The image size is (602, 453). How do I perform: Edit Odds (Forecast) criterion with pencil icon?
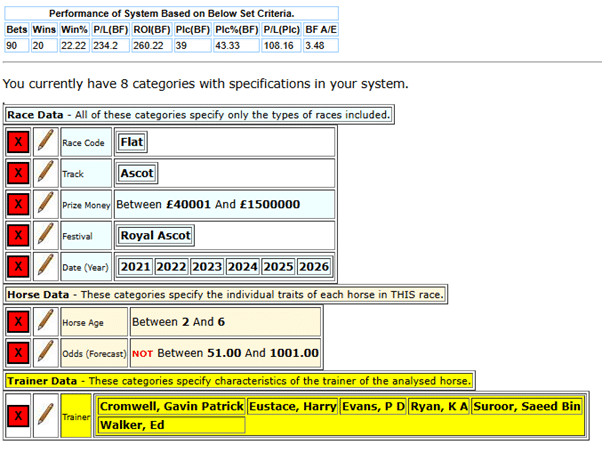pyautogui.click(x=46, y=353)
